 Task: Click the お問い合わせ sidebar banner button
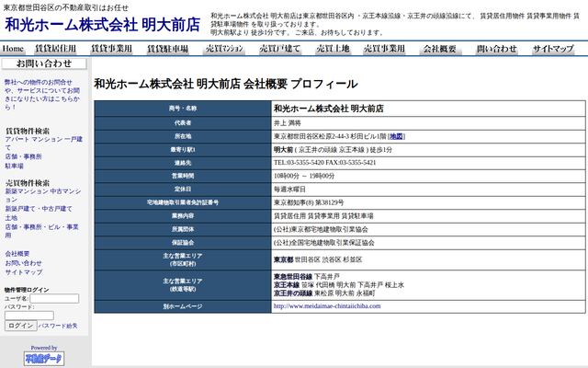[44, 63]
